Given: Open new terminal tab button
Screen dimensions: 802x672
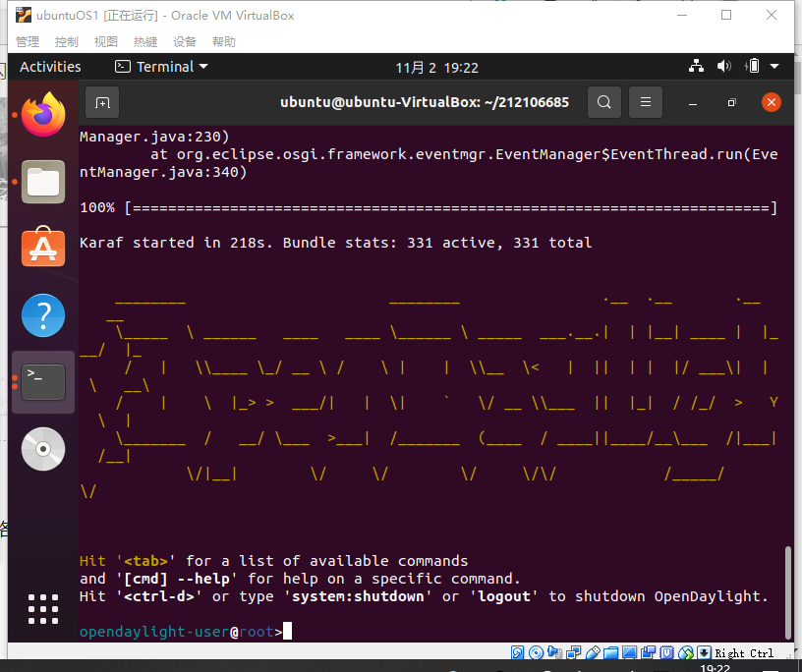Looking at the screenshot, I should coord(102,103).
